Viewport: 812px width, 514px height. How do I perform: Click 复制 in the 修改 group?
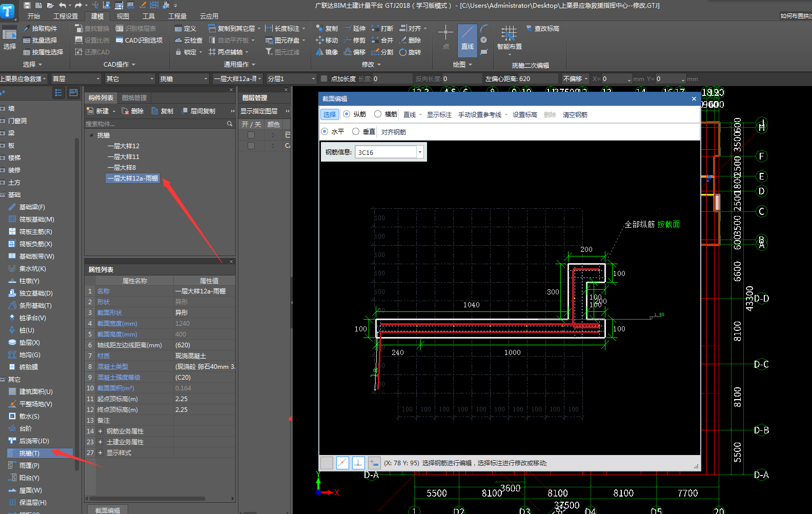(x=327, y=29)
